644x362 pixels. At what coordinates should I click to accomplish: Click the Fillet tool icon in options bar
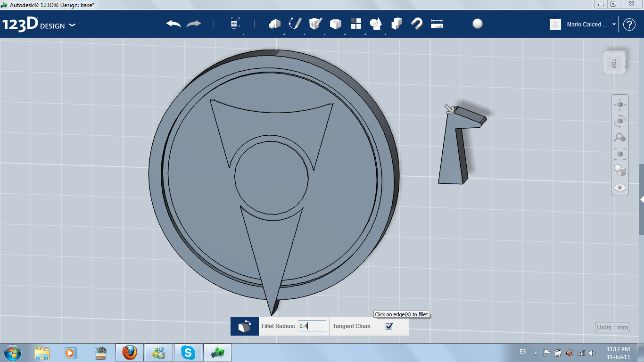244,326
